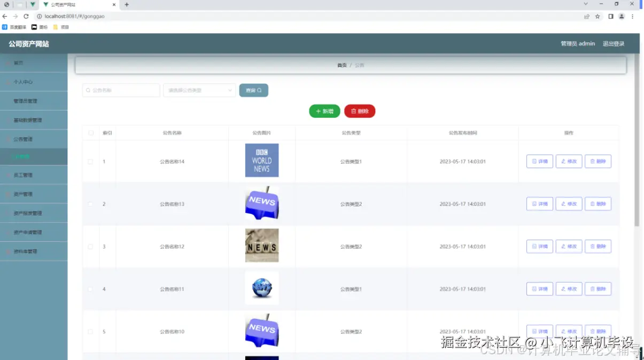Expand 资料库管理 sidebar menu
The height and width of the screenshot is (360, 644).
tap(34, 251)
